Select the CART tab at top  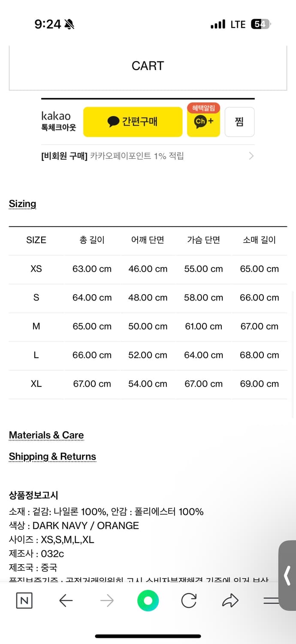pyautogui.click(x=148, y=66)
